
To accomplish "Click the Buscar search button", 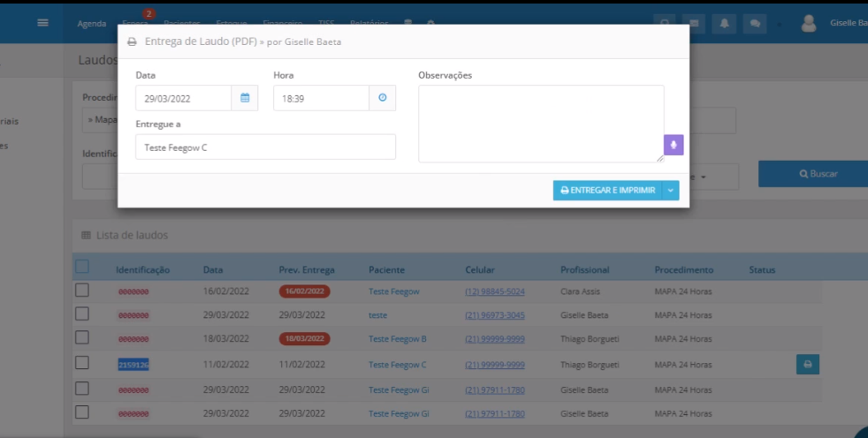I will tap(819, 174).
